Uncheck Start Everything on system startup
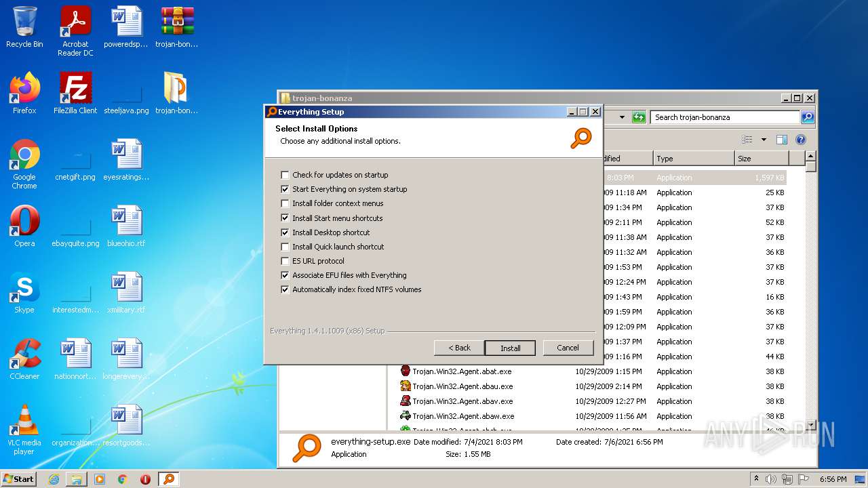 tap(285, 189)
